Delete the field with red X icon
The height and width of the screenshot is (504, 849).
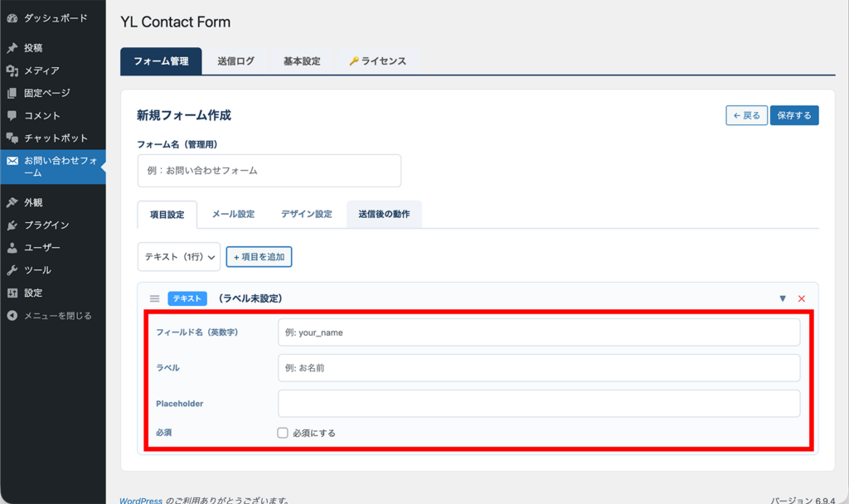(802, 298)
